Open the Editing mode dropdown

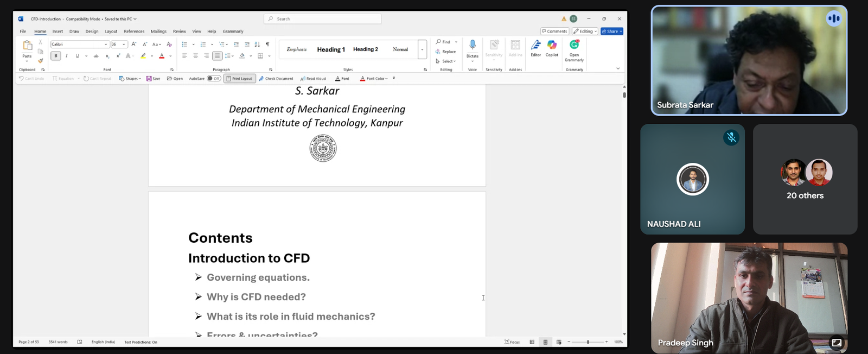pyautogui.click(x=585, y=31)
